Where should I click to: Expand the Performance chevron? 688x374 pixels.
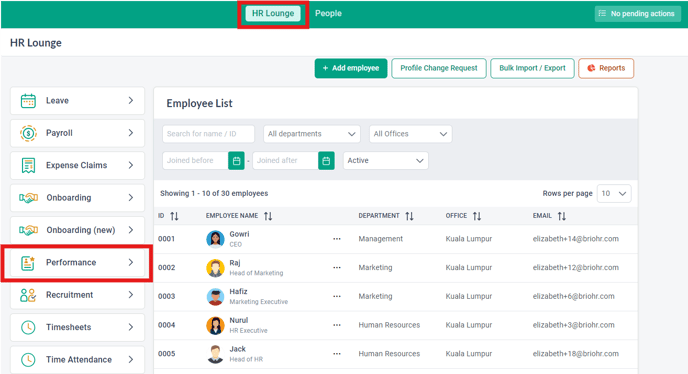(x=131, y=263)
